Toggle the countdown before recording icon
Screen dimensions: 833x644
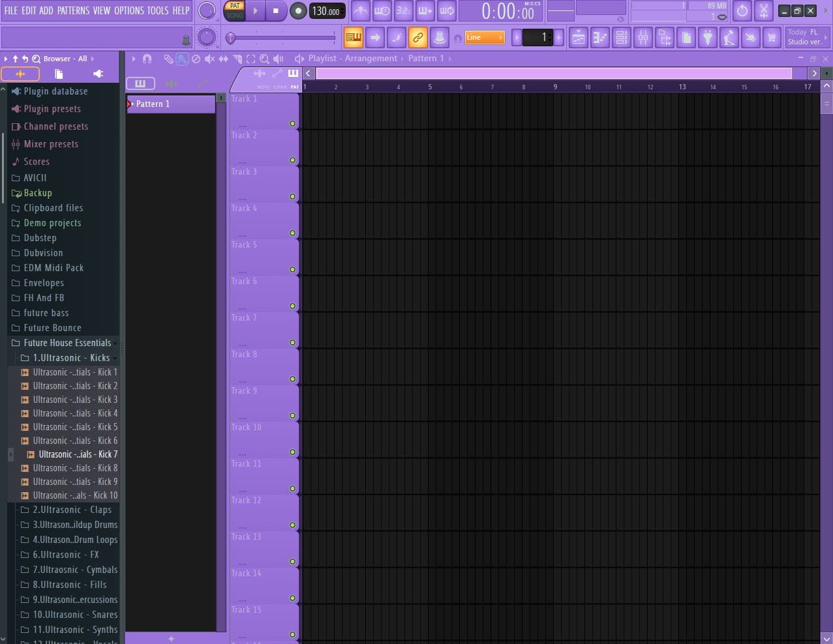coord(404,10)
